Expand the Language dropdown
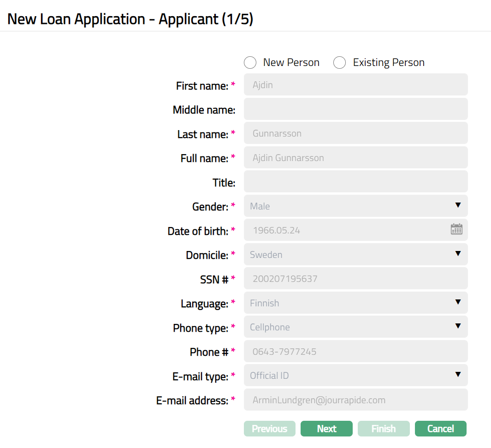Image resolution: width=491 pixels, height=448 pixels. tap(355, 303)
